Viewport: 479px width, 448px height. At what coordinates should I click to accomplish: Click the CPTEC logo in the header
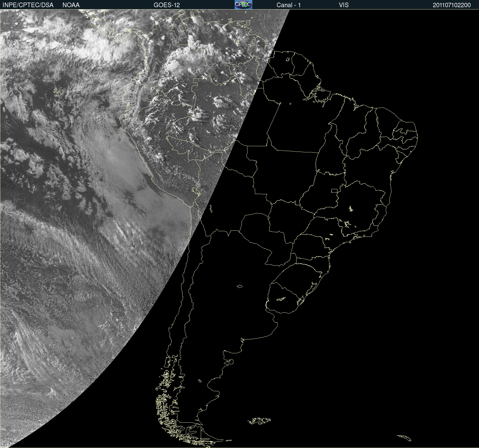coord(243,5)
